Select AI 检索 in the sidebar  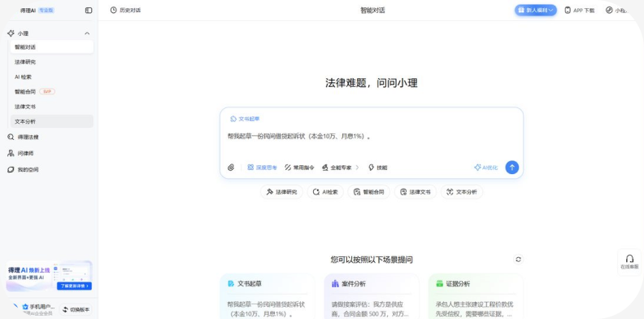click(x=52, y=76)
